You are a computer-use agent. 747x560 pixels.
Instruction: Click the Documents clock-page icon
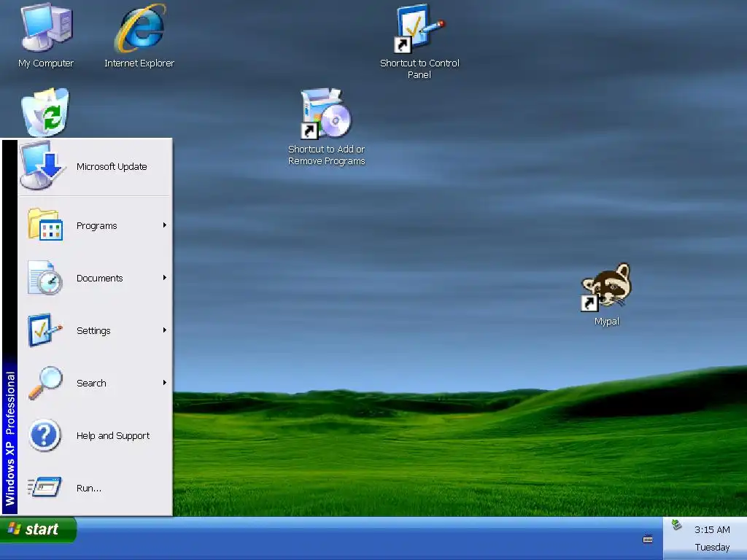45,278
